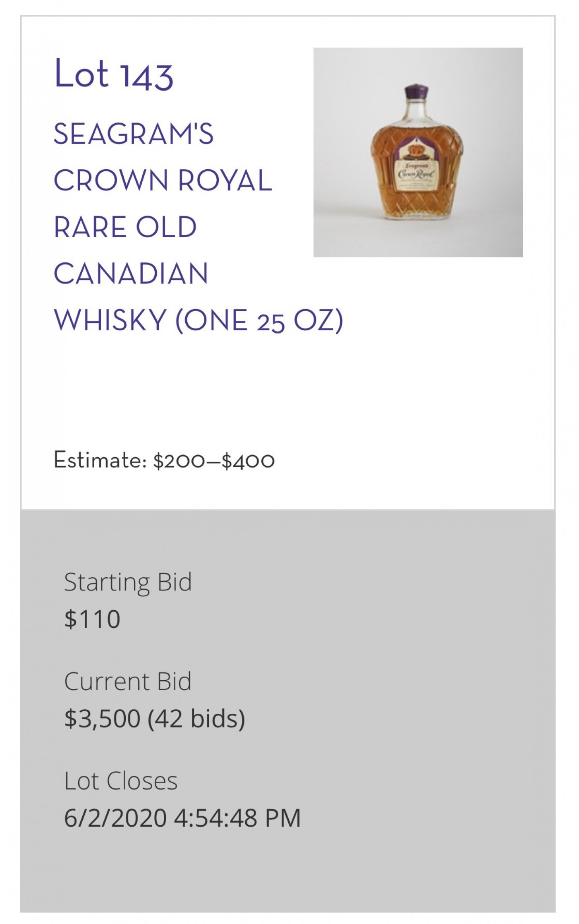Viewport: 579px width, 924px height.
Task: Click the Lot Closes label
Action: coord(121,781)
